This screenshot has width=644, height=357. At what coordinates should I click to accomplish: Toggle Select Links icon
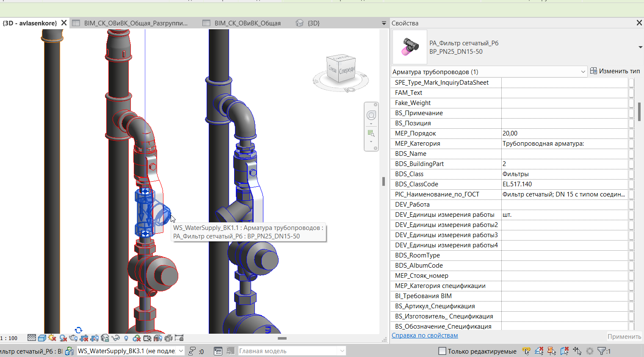526,351
